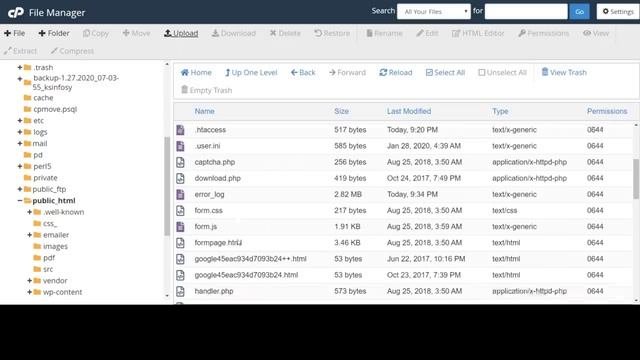Click the Delete toolbar button
The height and width of the screenshot is (360, 640).
[x=285, y=33]
